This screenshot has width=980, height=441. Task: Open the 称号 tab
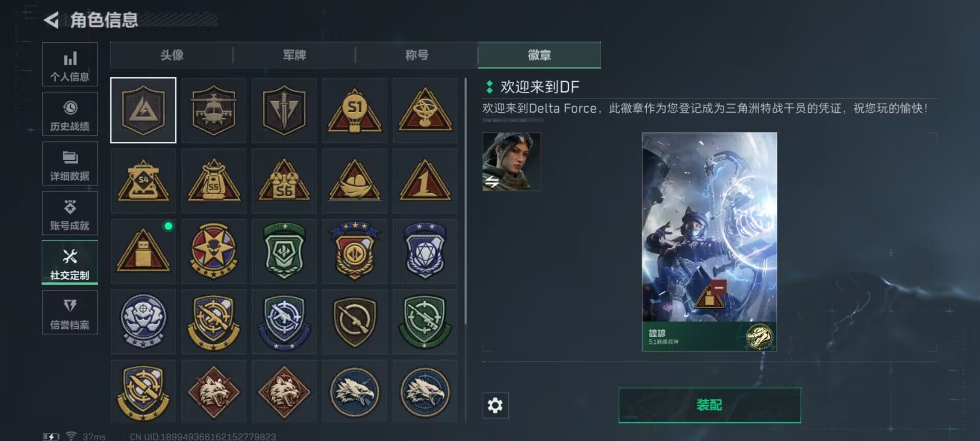[416, 55]
